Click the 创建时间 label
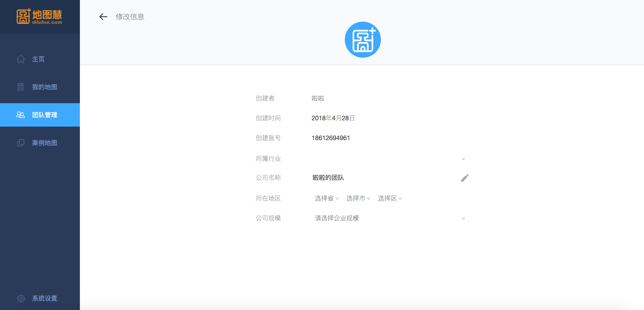The image size is (644, 310). click(x=268, y=118)
